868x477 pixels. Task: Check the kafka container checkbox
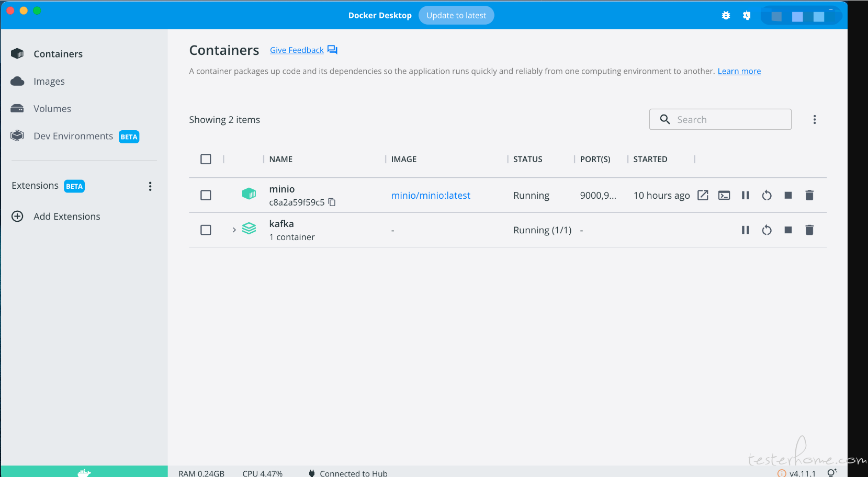pos(206,230)
